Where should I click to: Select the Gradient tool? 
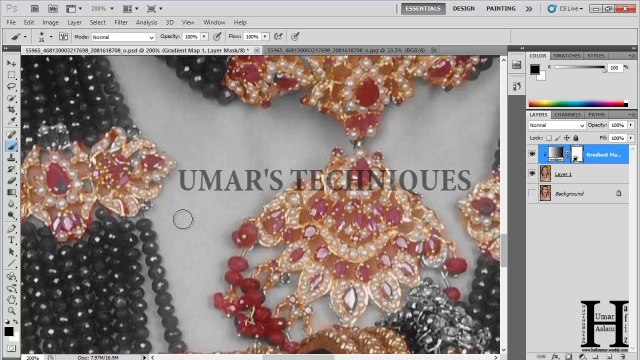pos(11,192)
